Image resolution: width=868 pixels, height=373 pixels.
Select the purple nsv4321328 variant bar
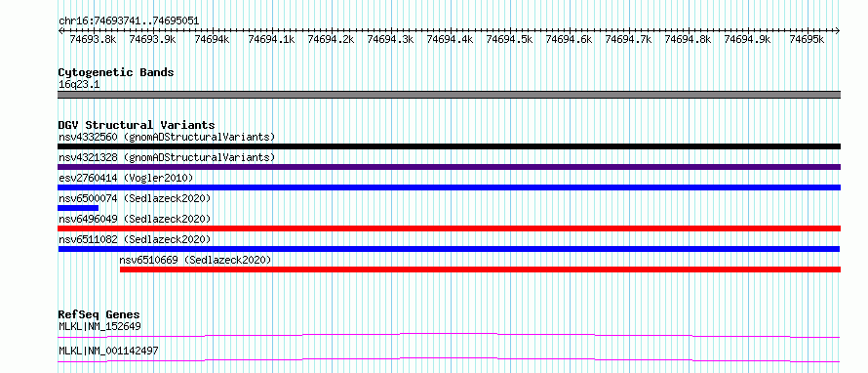click(449, 167)
